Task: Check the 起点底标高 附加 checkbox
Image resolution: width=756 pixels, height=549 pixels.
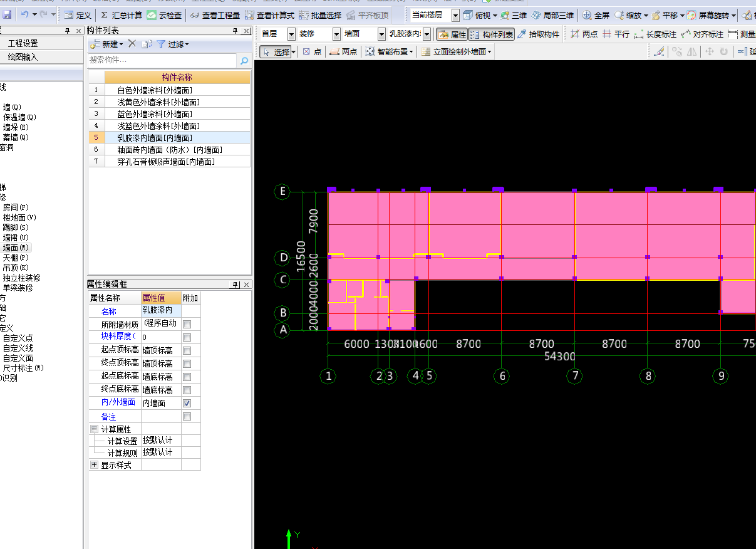Action: (187, 377)
